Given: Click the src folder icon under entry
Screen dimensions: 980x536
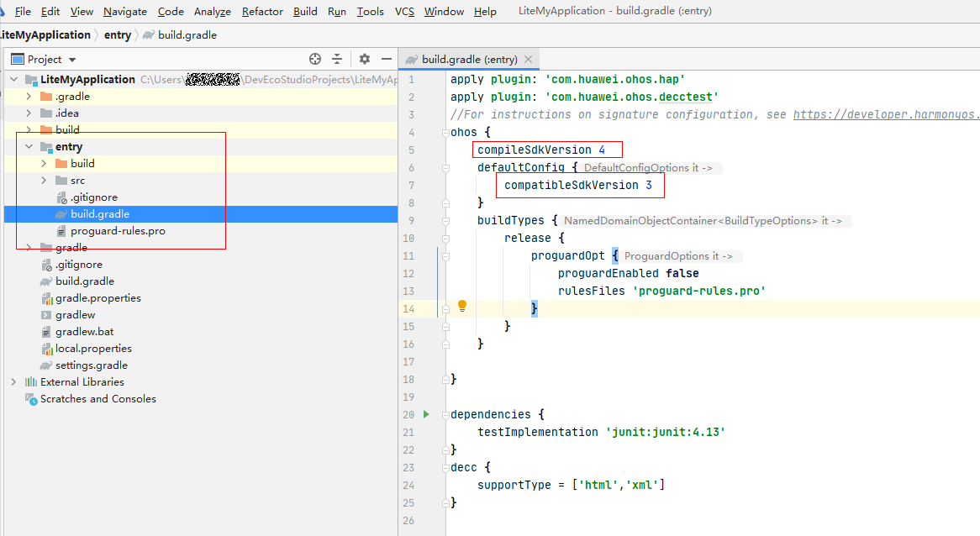Looking at the screenshot, I should tap(61, 181).
